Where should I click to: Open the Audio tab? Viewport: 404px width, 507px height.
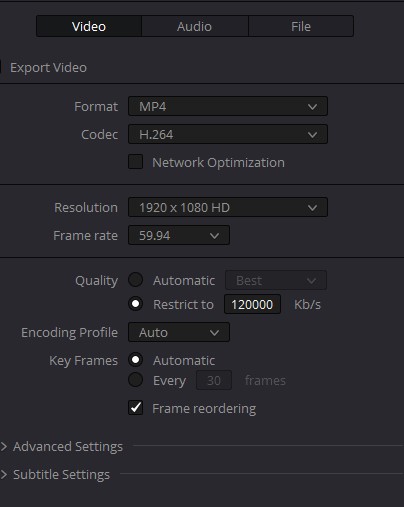click(x=195, y=26)
